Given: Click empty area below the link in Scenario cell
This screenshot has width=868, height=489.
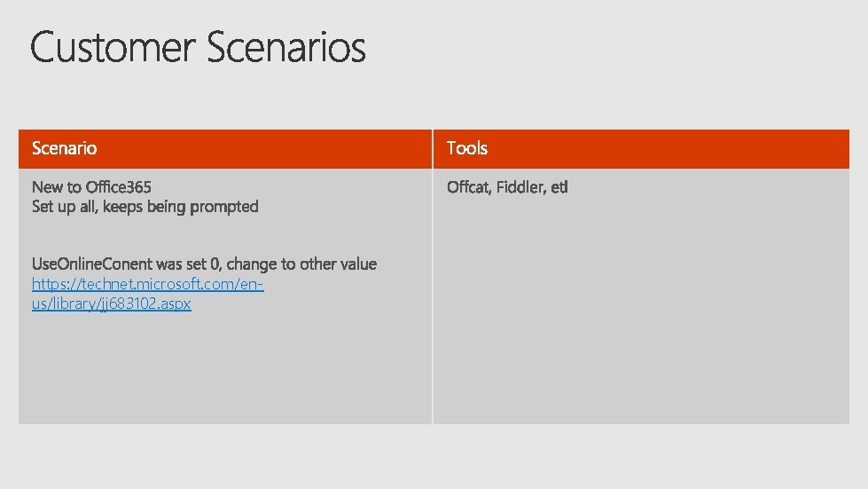Looking at the screenshot, I should point(222,373).
